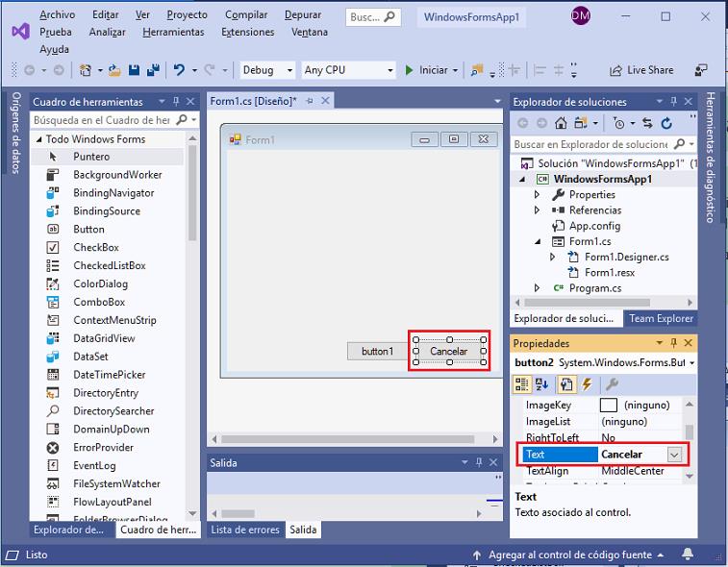This screenshot has height=567, width=728.
Task: Click the Open File folder icon
Action: (114, 70)
